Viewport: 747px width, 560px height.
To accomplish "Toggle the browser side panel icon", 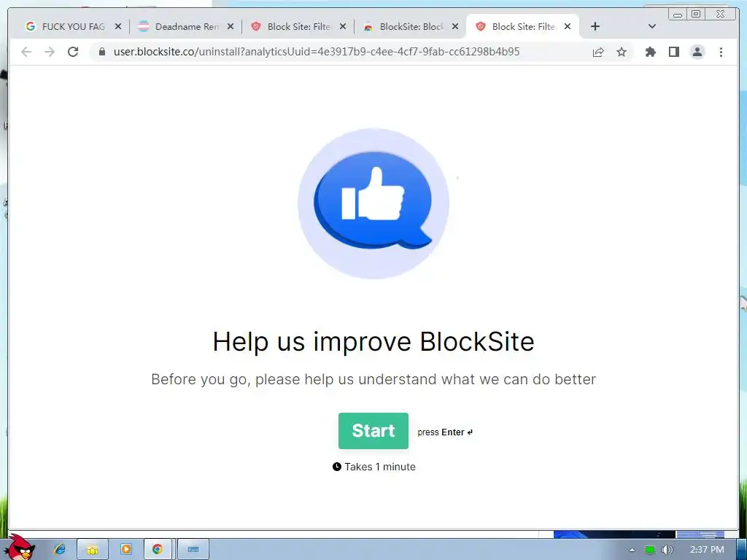I will pos(673,52).
